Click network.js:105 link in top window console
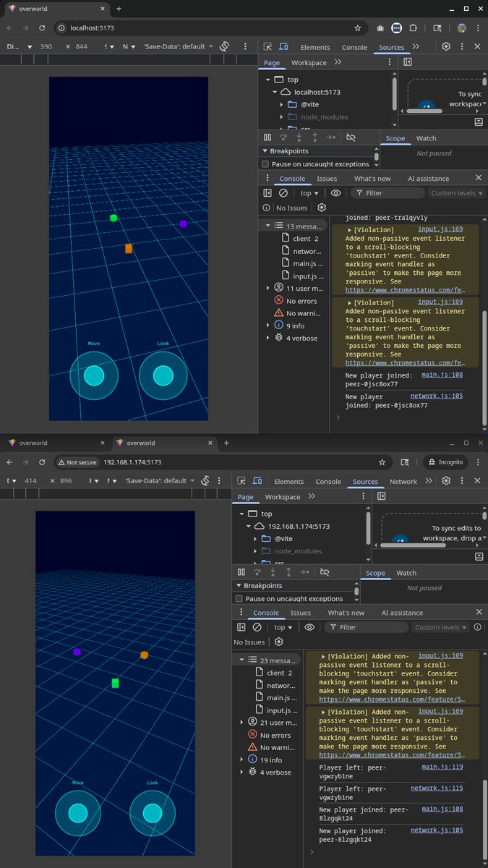Screen dimensions: 488x868 tap(437, 396)
